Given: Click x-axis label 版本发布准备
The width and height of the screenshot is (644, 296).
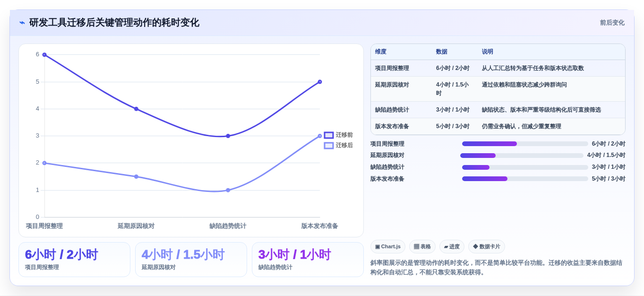Looking at the screenshot, I should 320,226.
